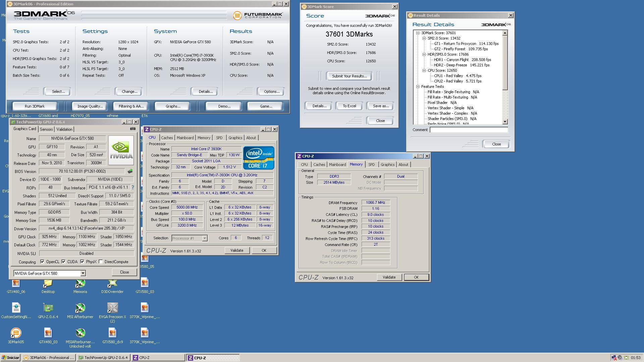
Task: Click the 3DMark06 title bar icon
Action: coord(10,4)
